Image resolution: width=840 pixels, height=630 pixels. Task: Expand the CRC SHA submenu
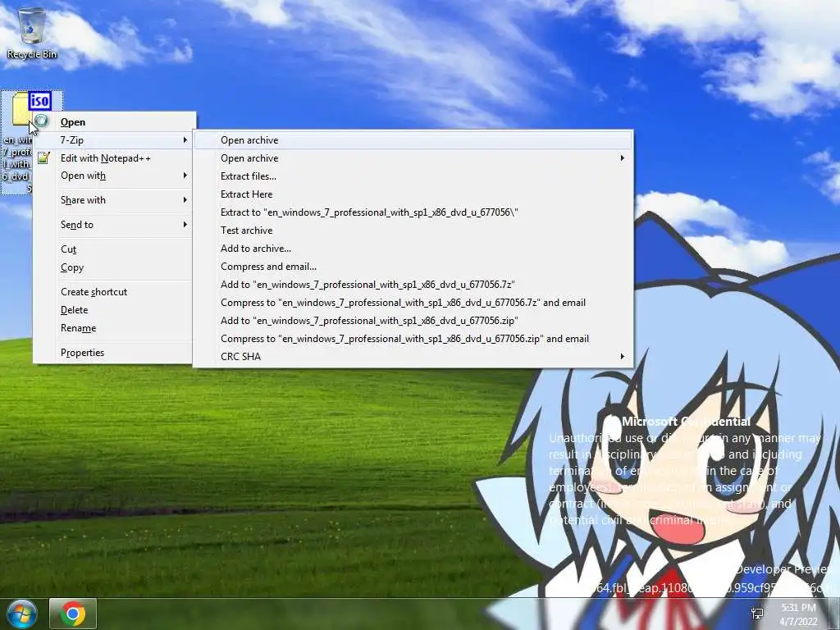413,357
